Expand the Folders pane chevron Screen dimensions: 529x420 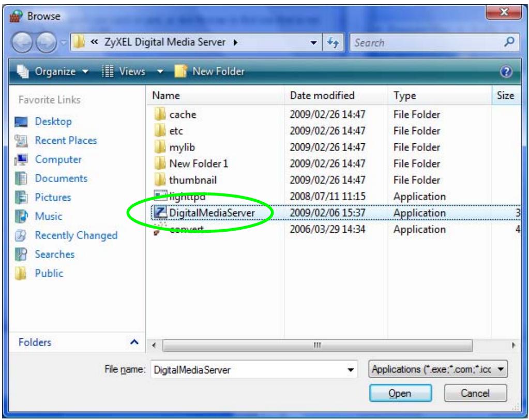click(x=134, y=342)
